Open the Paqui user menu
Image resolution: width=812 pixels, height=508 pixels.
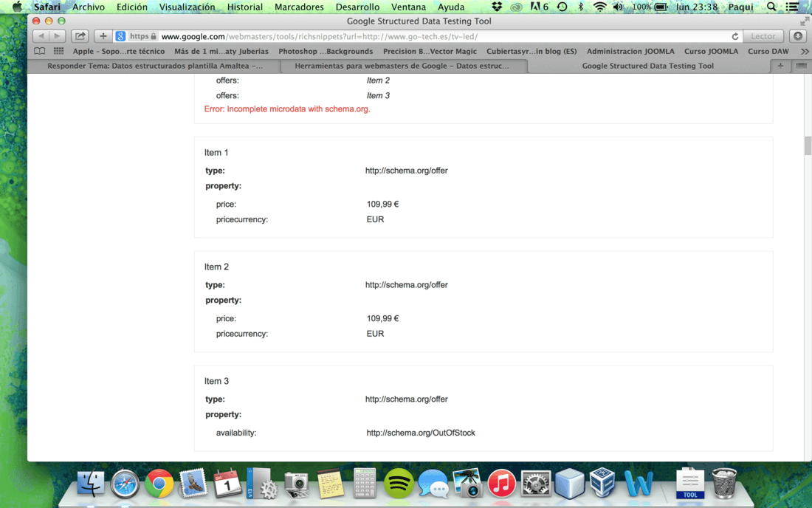tap(740, 7)
